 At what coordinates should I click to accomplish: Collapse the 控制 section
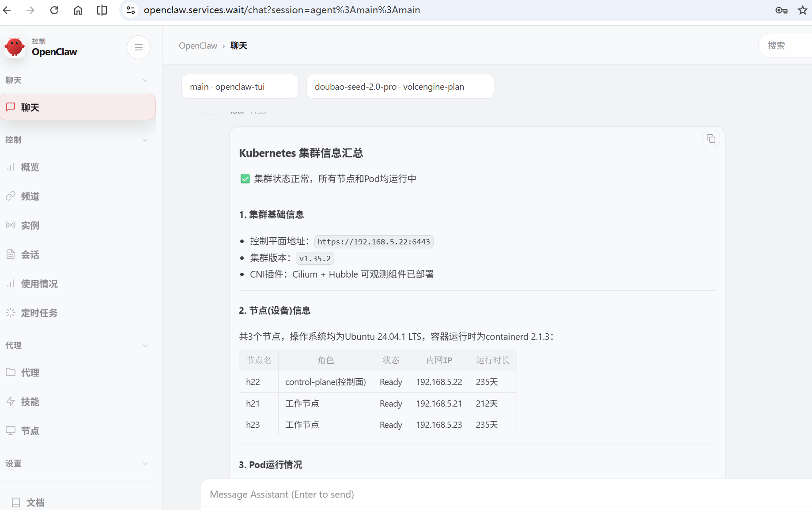[x=145, y=140]
